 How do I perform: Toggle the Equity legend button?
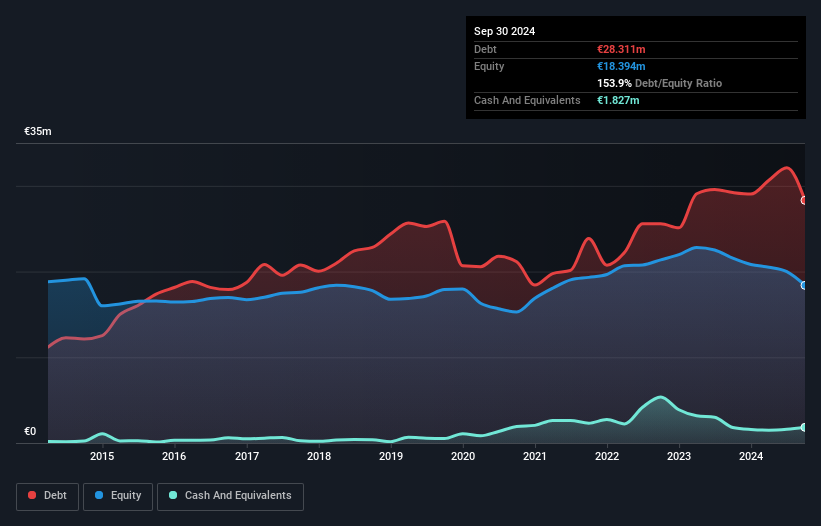[118, 496]
